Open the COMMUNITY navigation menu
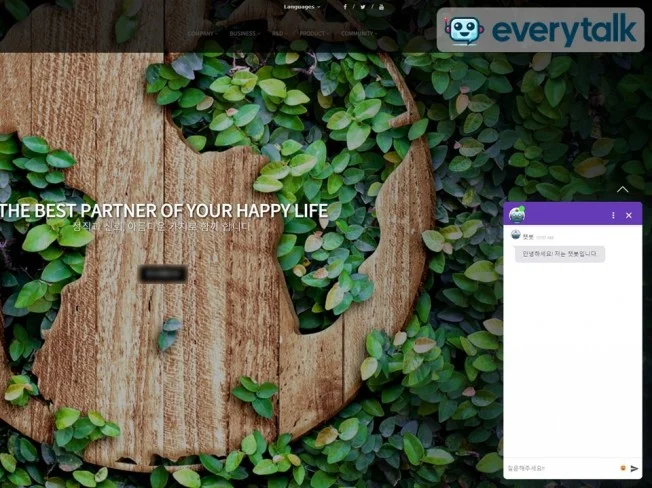This screenshot has height=488, width=652. (357, 34)
